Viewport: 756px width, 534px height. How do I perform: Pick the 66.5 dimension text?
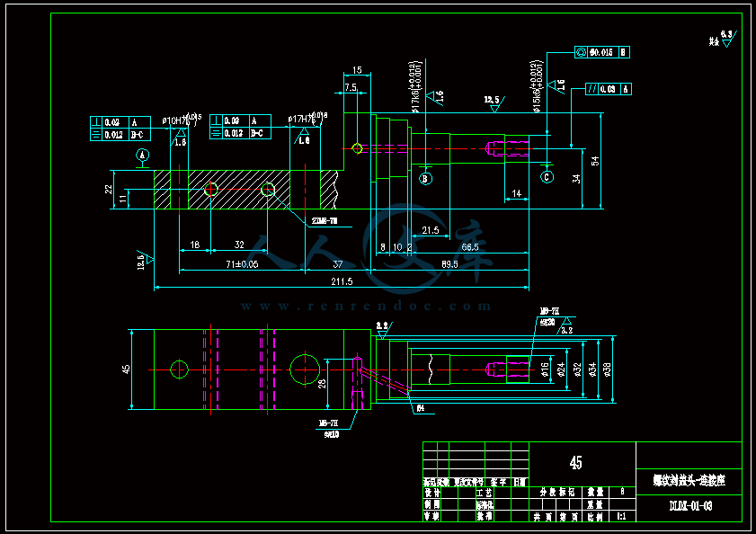point(469,247)
